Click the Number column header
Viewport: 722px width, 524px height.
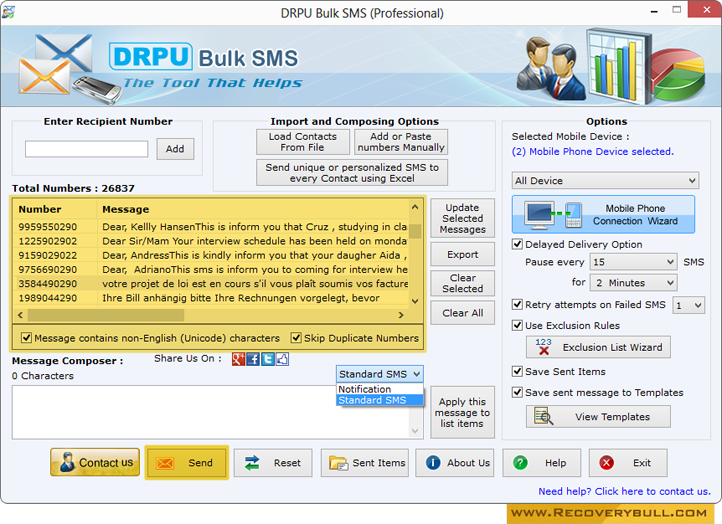pyautogui.click(x=55, y=209)
